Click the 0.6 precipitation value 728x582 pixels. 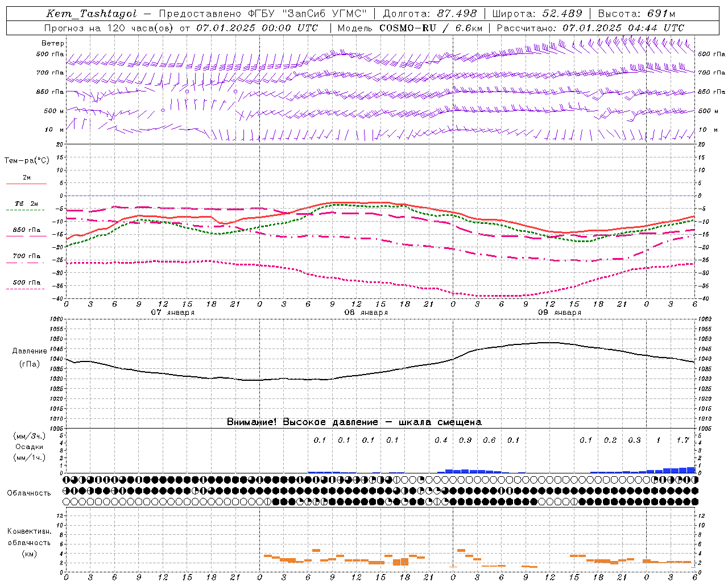(x=489, y=440)
